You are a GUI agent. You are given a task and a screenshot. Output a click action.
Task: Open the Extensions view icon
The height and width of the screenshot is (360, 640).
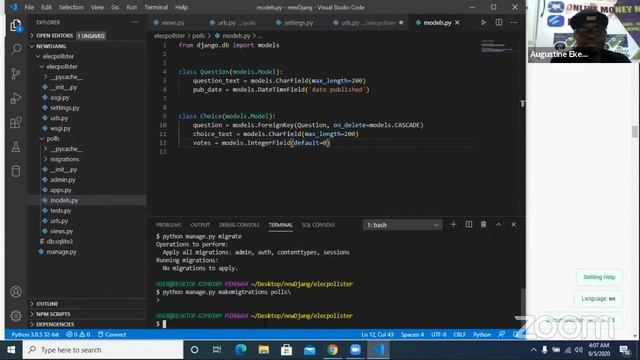pyautogui.click(x=16, y=122)
